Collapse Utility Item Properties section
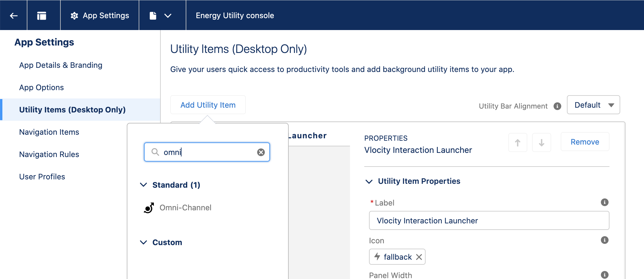644x279 pixels. pyautogui.click(x=369, y=181)
